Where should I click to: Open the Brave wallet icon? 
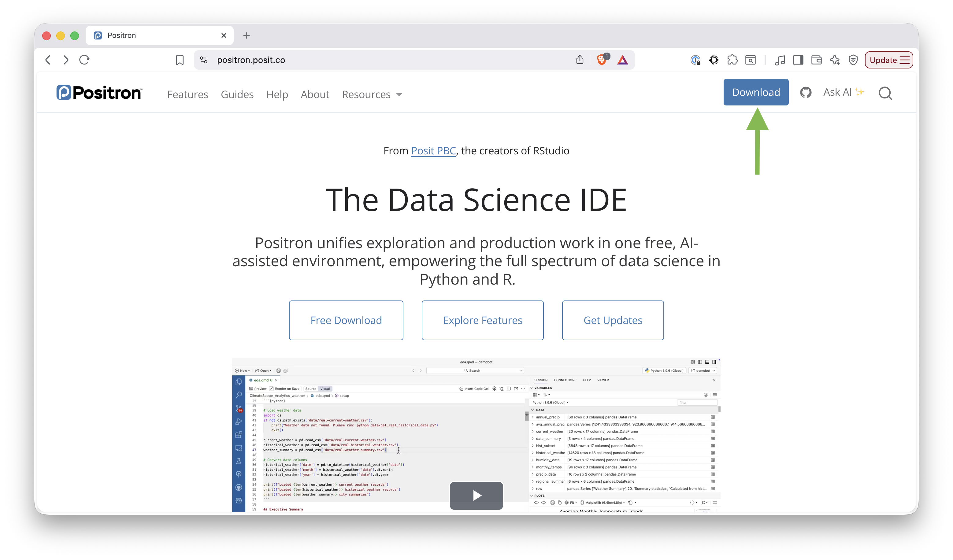[x=817, y=60]
